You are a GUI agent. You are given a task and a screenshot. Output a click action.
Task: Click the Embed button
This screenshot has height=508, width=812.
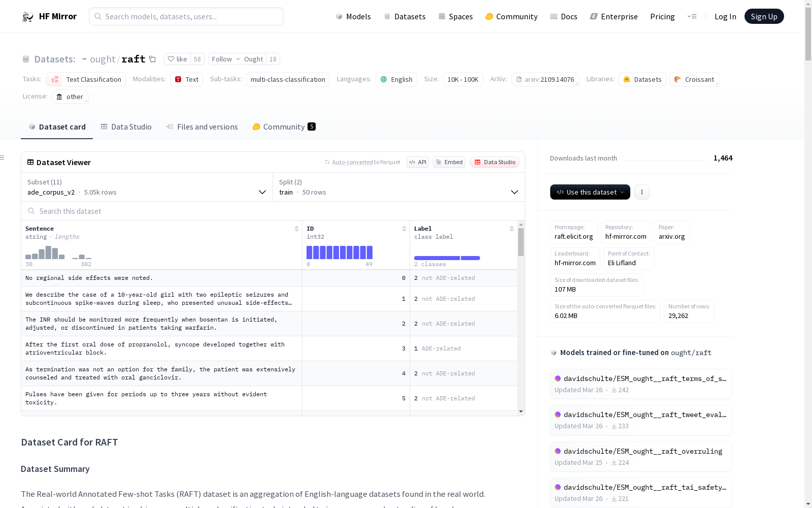coord(449,162)
